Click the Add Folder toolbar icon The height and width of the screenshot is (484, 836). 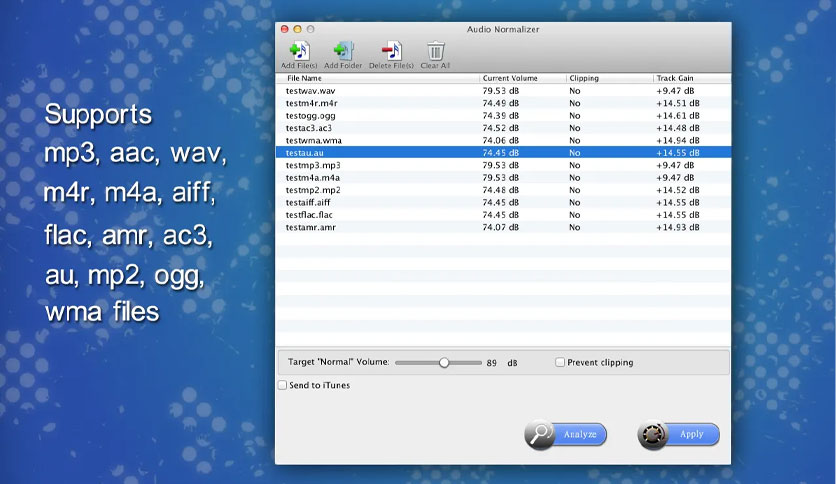[x=343, y=51]
